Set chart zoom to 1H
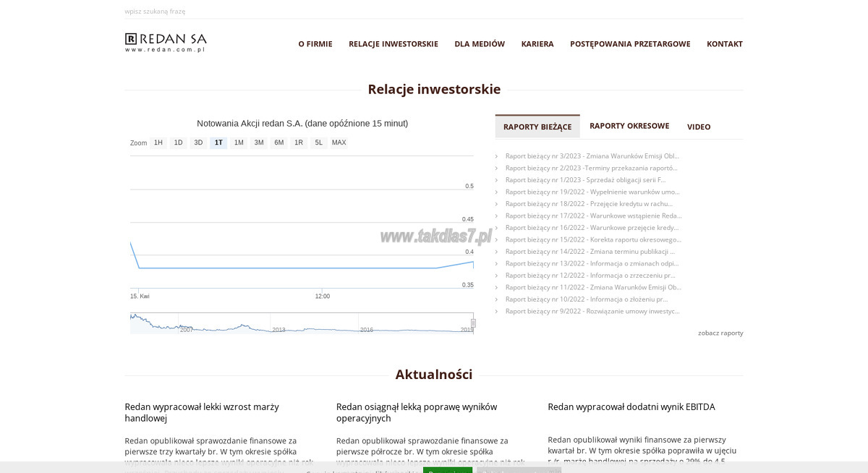 click(x=158, y=142)
